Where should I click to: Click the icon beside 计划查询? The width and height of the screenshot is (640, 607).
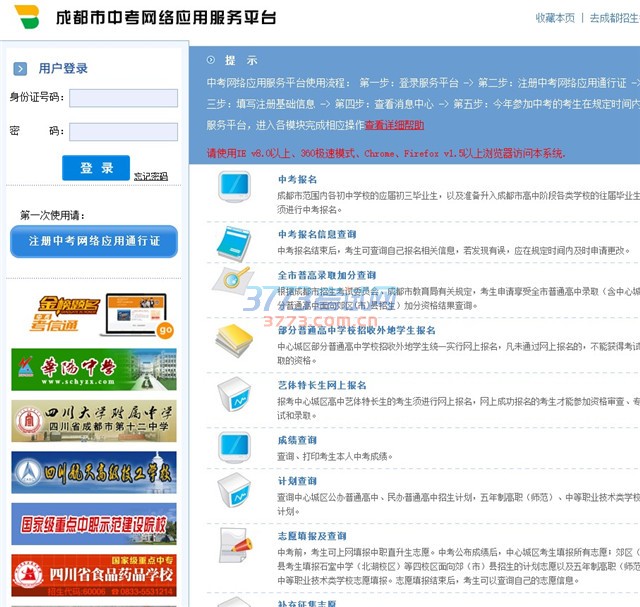[x=236, y=491]
